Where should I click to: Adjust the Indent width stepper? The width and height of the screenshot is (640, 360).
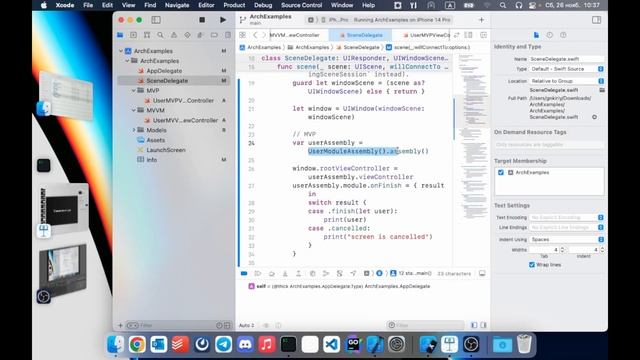point(602,249)
